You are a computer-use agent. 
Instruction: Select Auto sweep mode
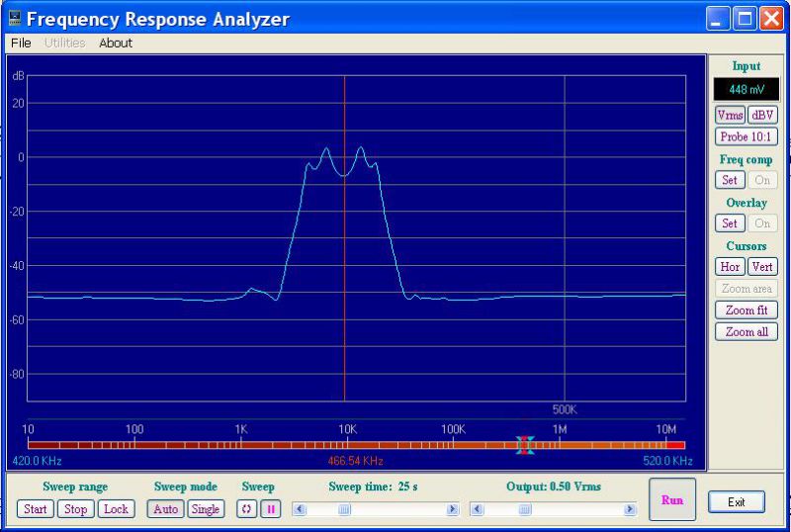pos(165,509)
